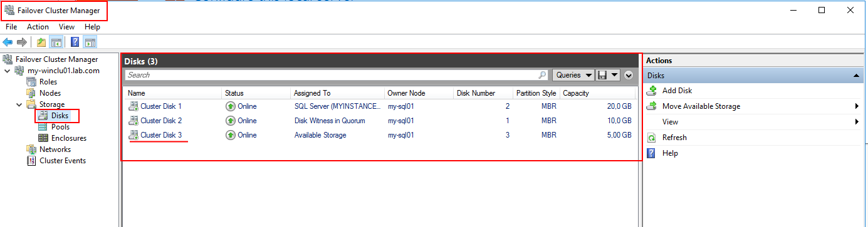Click the 'Available Storage' cell
Screen dimensions: 868x227
click(x=320, y=135)
